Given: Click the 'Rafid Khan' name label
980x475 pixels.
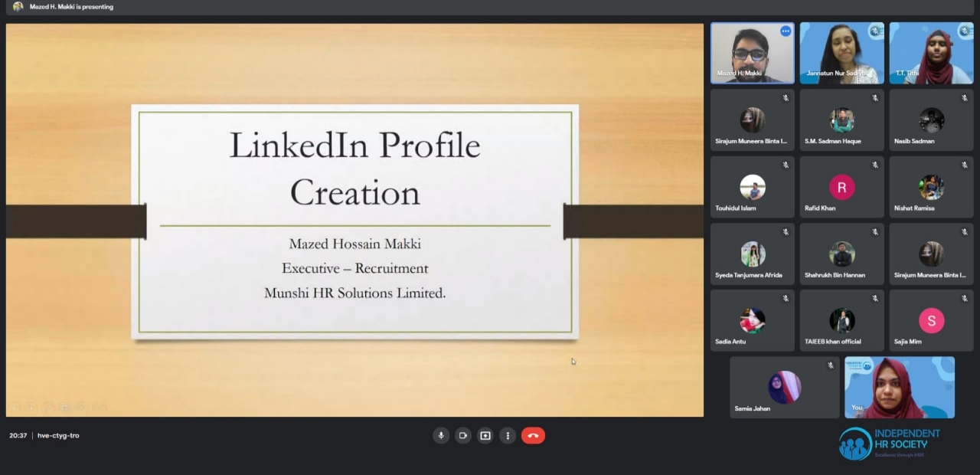Looking at the screenshot, I should click(820, 208).
